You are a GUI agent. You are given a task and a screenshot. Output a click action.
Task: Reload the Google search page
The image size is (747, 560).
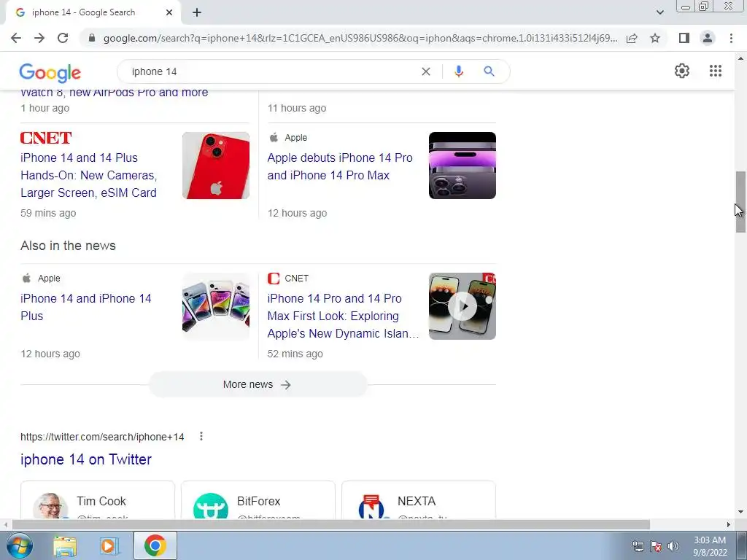coord(63,38)
